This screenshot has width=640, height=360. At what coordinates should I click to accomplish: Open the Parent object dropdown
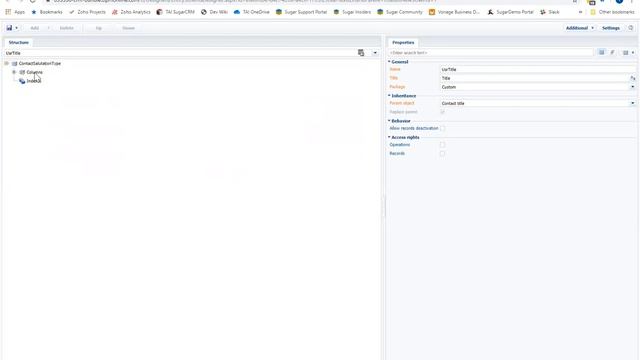(633, 103)
